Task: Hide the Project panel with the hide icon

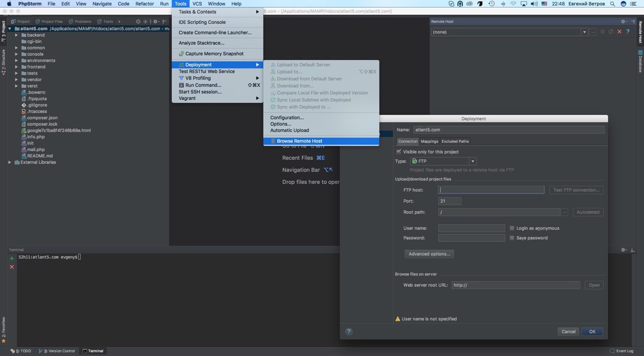Action: coord(165,22)
